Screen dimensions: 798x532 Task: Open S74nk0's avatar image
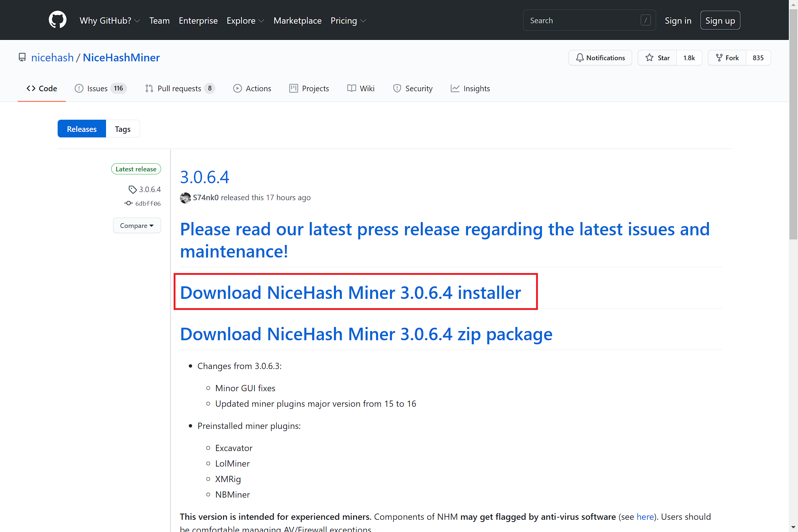[185, 198]
